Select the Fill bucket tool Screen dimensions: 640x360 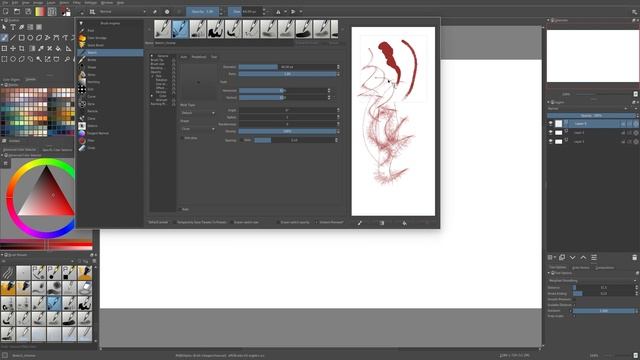[x=58, y=49]
